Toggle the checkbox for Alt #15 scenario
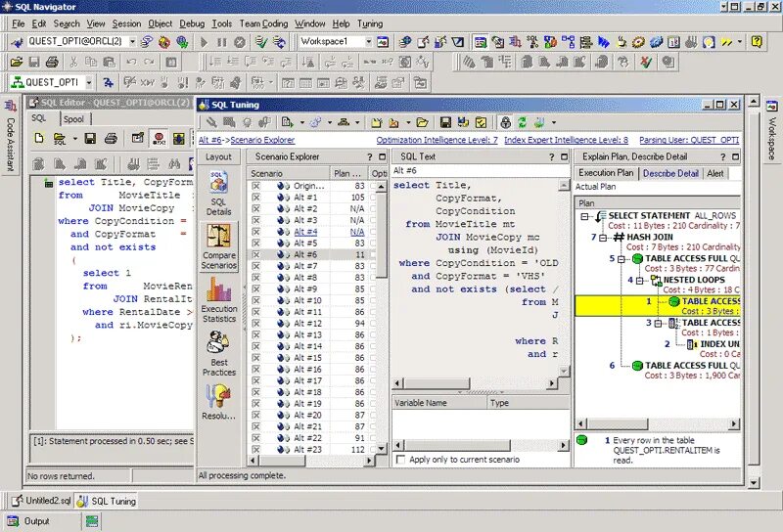The image size is (783, 532). point(255,358)
